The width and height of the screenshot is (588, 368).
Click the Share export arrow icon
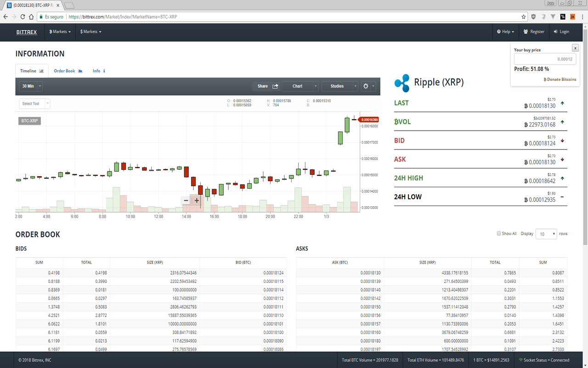[276, 86]
